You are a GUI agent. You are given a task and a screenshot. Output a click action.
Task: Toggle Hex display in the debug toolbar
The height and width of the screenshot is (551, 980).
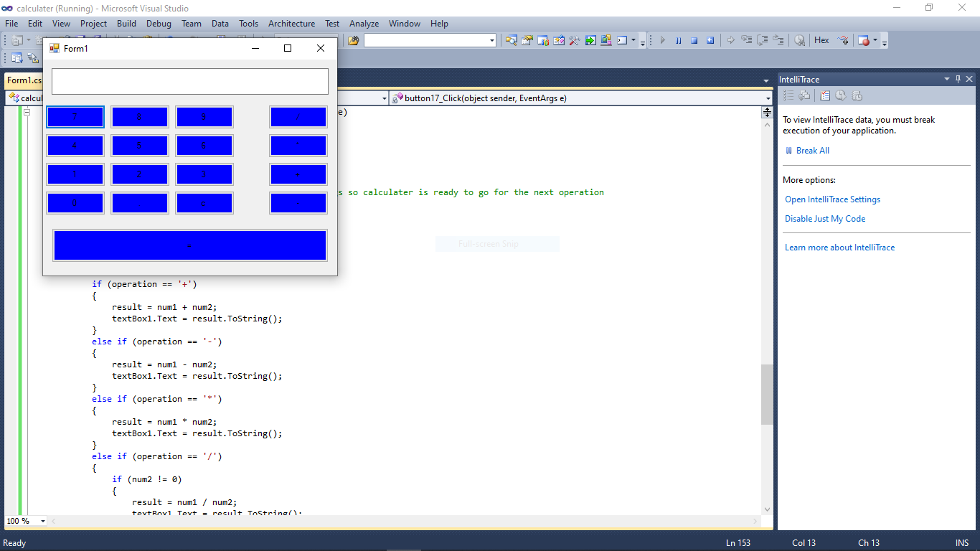tap(821, 40)
